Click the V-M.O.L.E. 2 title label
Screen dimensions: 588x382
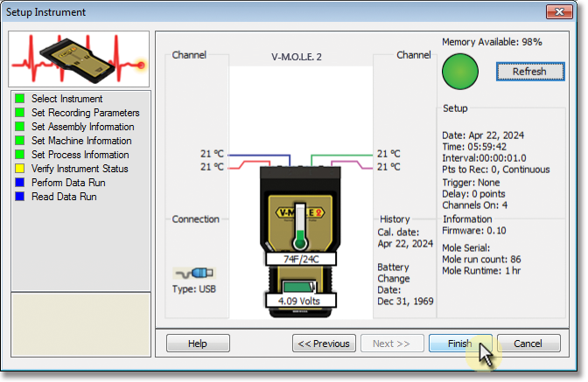[x=297, y=57]
